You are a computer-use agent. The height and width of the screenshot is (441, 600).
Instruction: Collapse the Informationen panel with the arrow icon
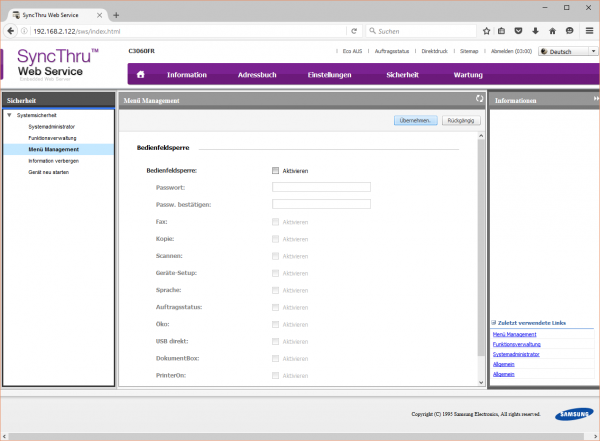(595, 100)
